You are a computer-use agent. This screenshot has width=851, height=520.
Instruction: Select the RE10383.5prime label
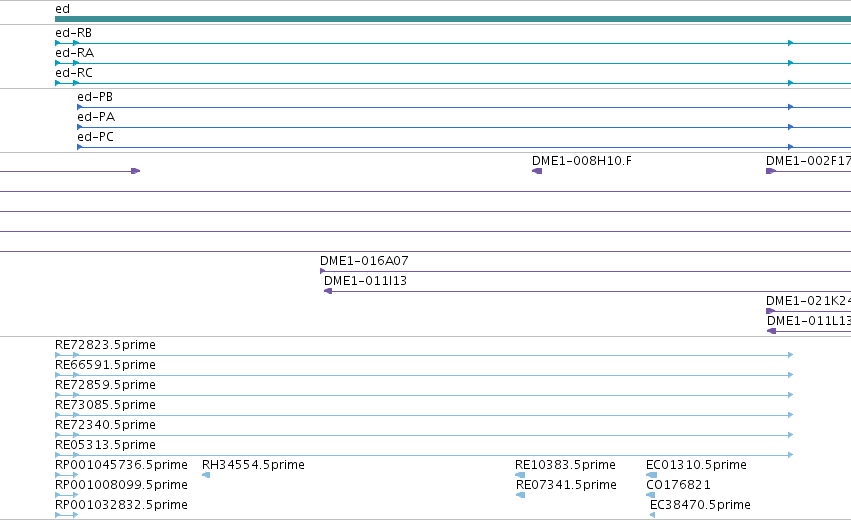566,465
